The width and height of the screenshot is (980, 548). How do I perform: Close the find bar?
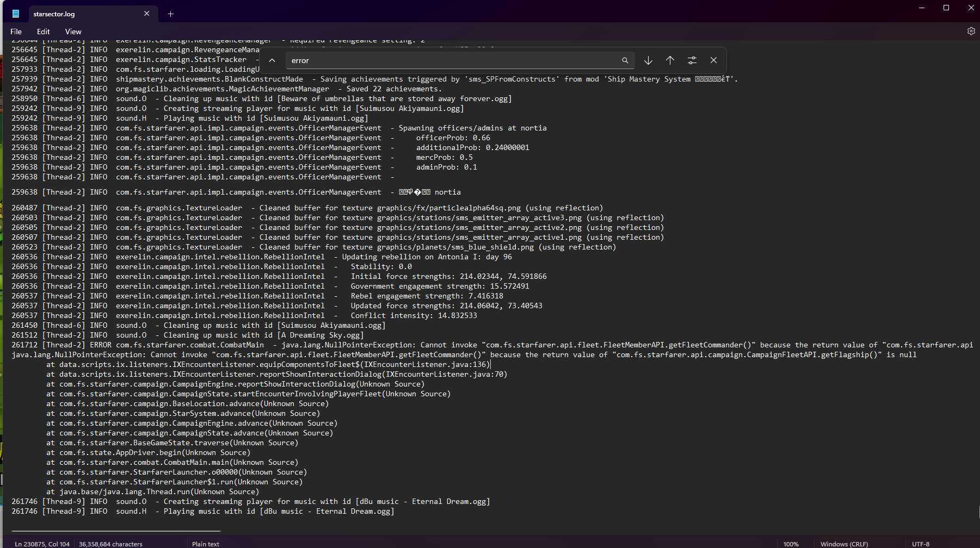tap(713, 60)
